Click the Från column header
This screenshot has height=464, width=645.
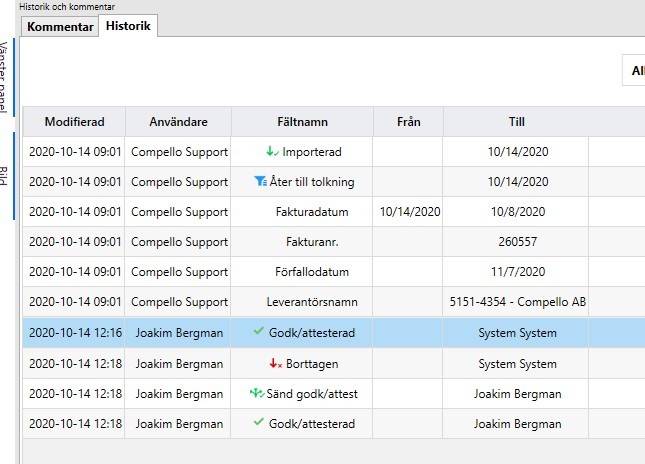pos(408,122)
